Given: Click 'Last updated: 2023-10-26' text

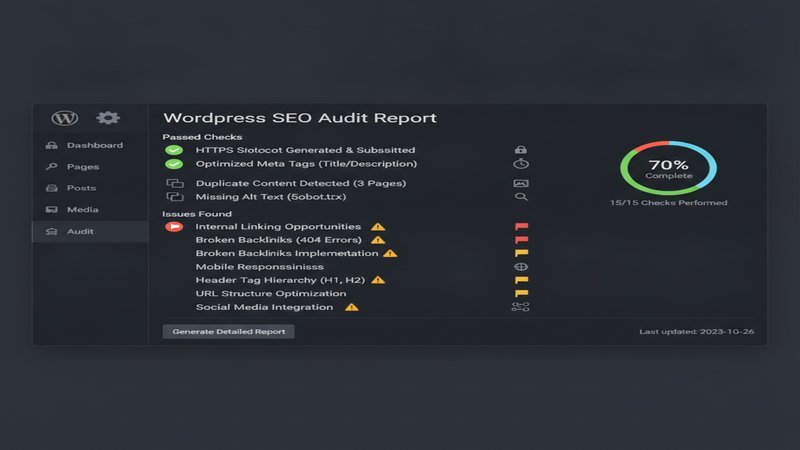Looking at the screenshot, I should click(696, 332).
